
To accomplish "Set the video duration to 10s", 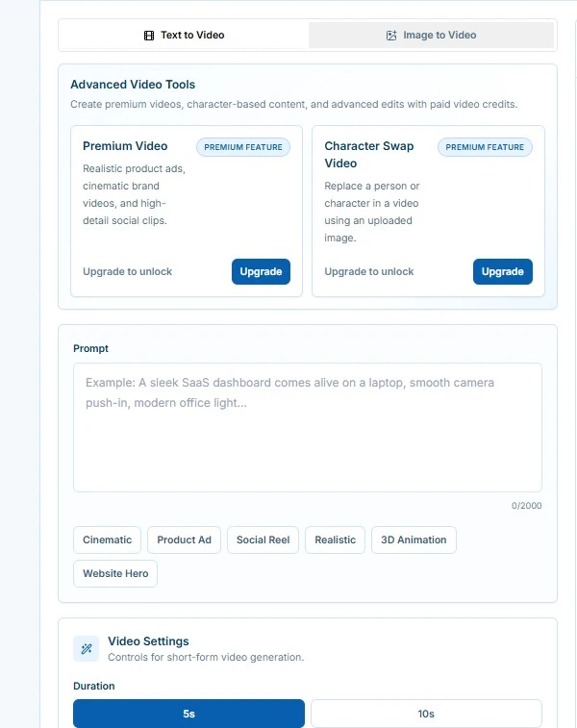I will pyautogui.click(x=426, y=714).
